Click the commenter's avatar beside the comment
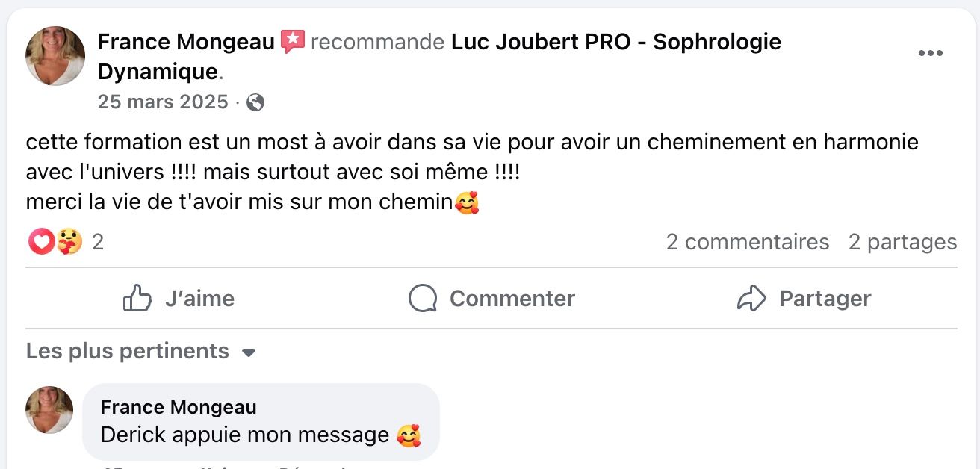The width and height of the screenshot is (980, 469). (49, 410)
